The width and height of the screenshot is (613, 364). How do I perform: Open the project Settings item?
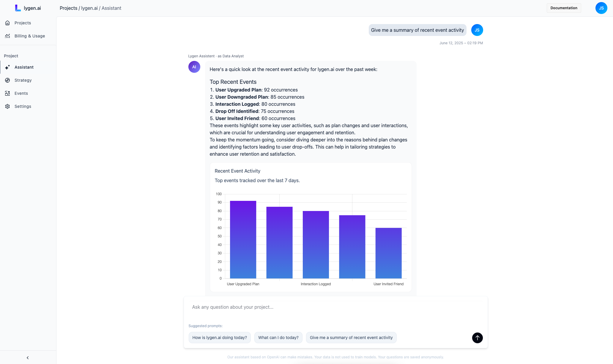[x=28, y=106]
